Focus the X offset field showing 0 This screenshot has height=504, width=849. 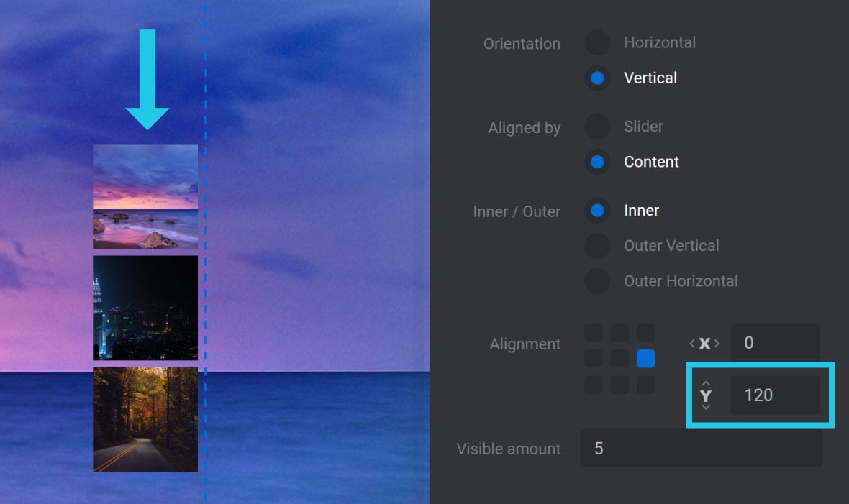(x=776, y=343)
